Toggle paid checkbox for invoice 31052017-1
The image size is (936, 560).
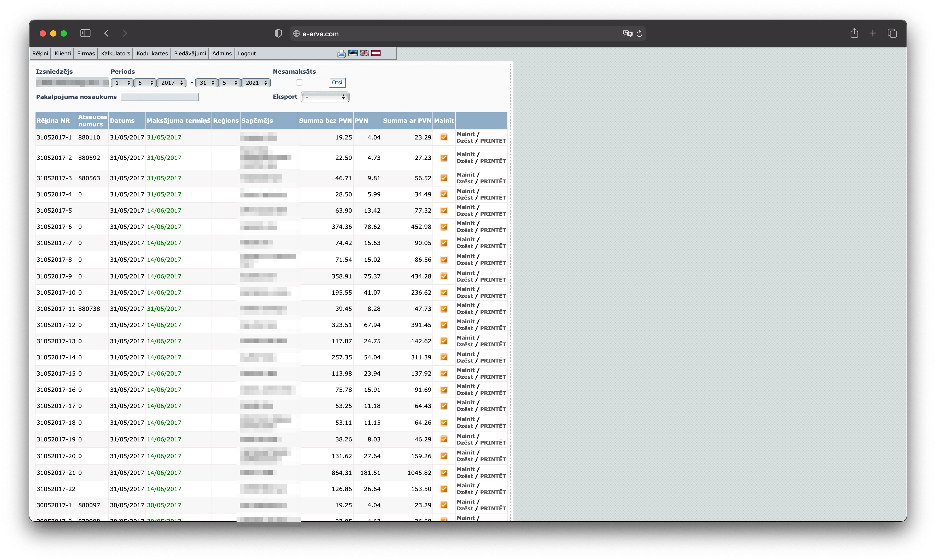[x=444, y=137]
